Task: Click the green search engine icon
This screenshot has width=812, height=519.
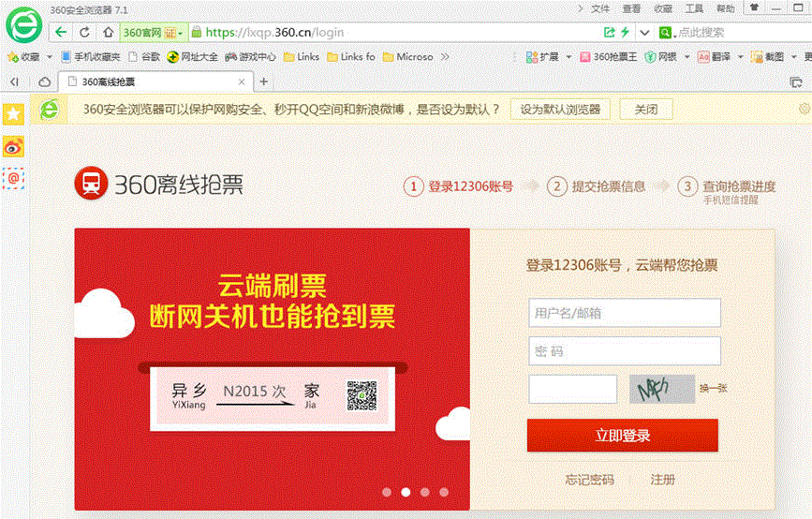Action: coord(664,33)
